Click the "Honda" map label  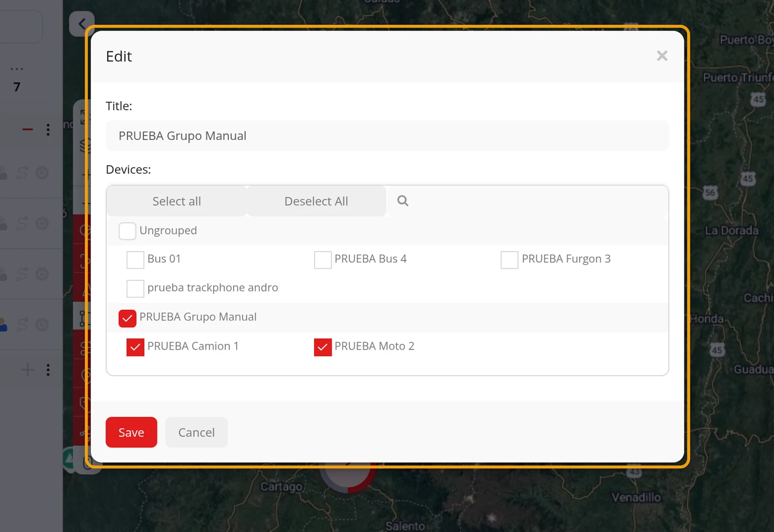point(707,319)
